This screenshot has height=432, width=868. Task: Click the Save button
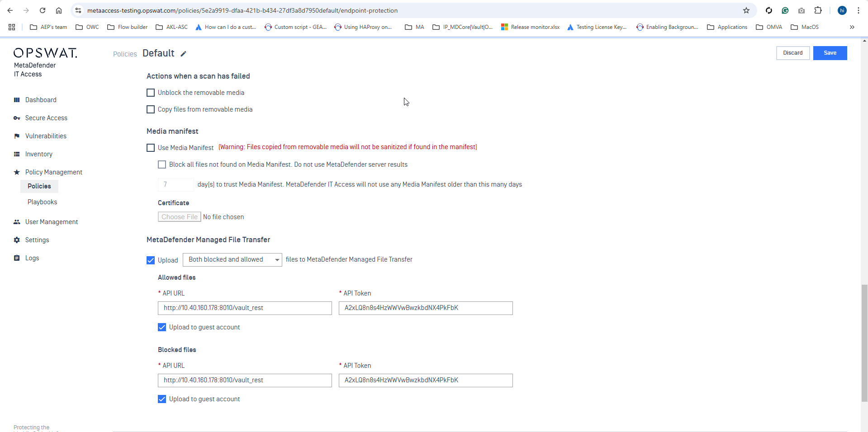coord(830,53)
